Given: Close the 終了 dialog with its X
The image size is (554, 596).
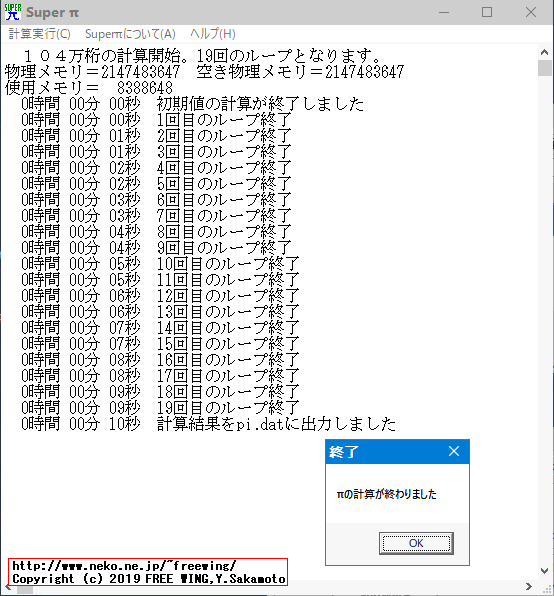Looking at the screenshot, I should click(x=454, y=452).
